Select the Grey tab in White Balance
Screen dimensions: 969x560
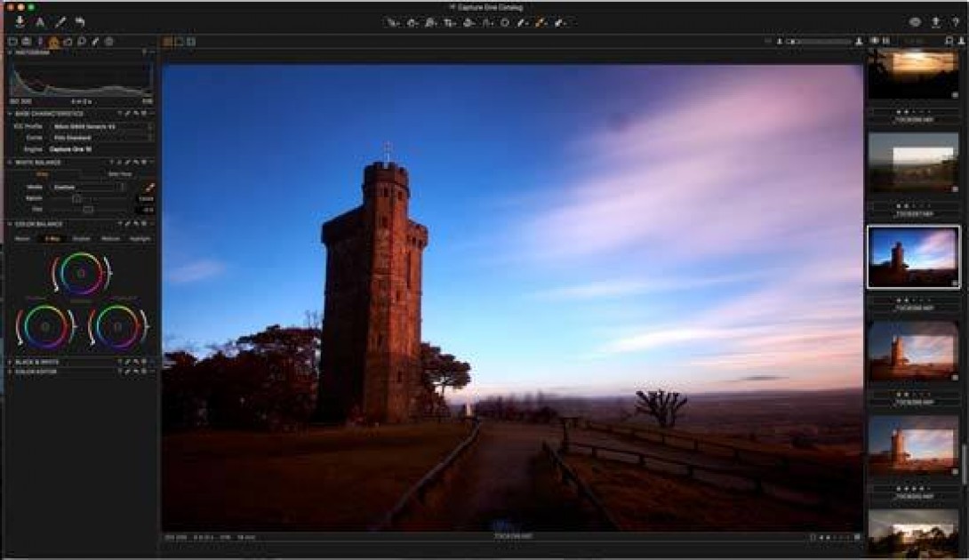click(43, 174)
